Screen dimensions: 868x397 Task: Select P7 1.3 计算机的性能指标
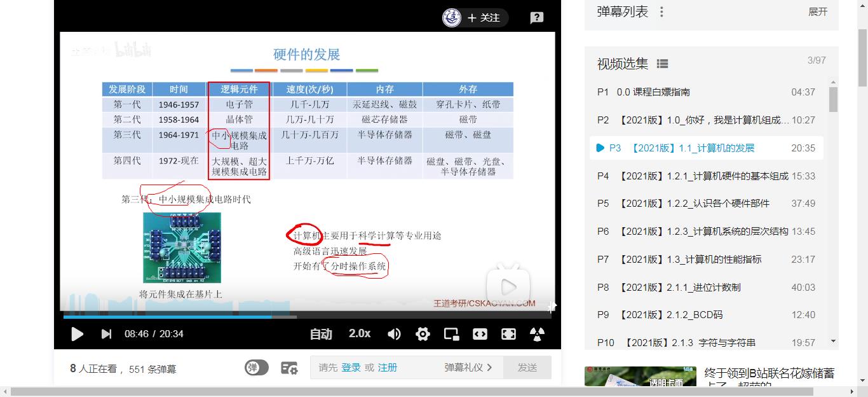click(x=706, y=259)
